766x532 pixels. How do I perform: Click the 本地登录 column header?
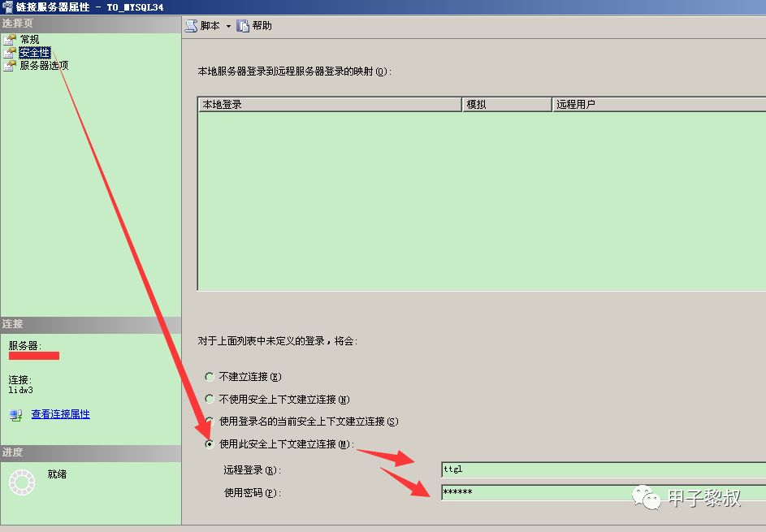(x=330, y=105)
